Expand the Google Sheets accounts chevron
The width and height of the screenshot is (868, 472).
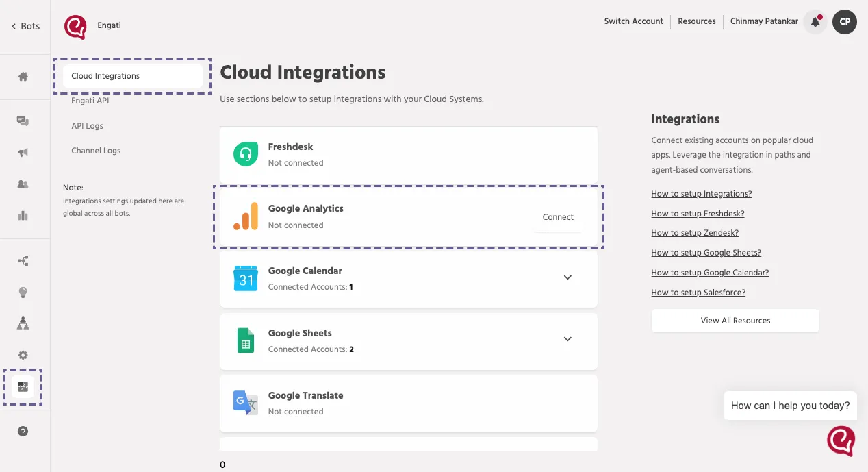click(x=567, y=339)
